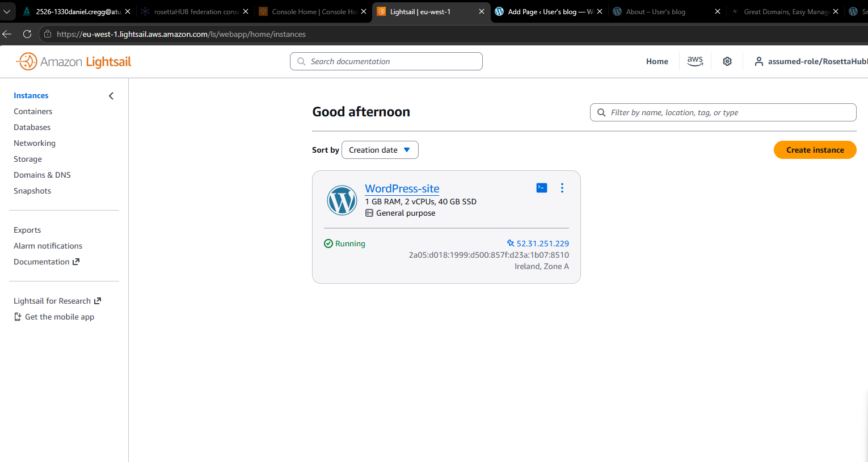This screenshot has height=462, width=868.
Task: Click the pinned static IP icon
Action: (x=510, y=243)
